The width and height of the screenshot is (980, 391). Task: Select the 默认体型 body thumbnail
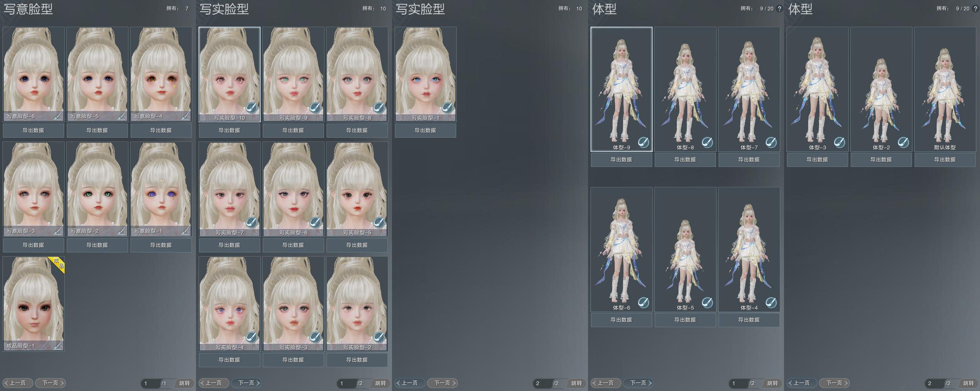(945, 88)
